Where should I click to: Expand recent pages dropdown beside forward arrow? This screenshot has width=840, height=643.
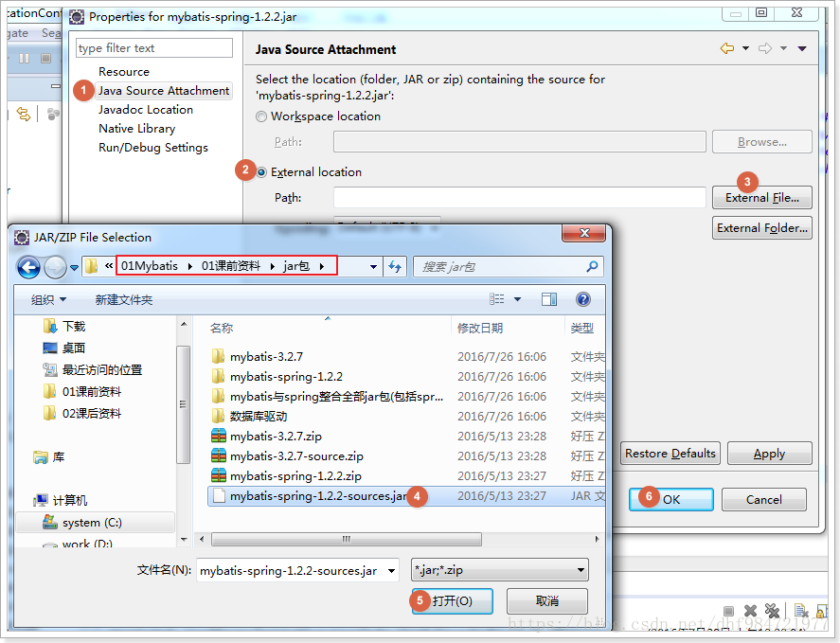click(74, 267)
